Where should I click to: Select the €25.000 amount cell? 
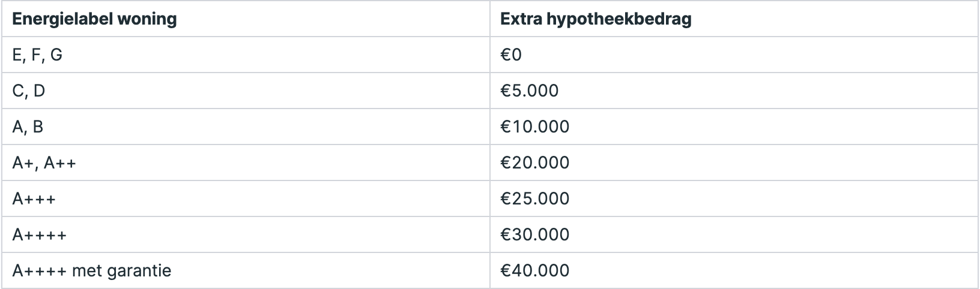click(734, 198)
